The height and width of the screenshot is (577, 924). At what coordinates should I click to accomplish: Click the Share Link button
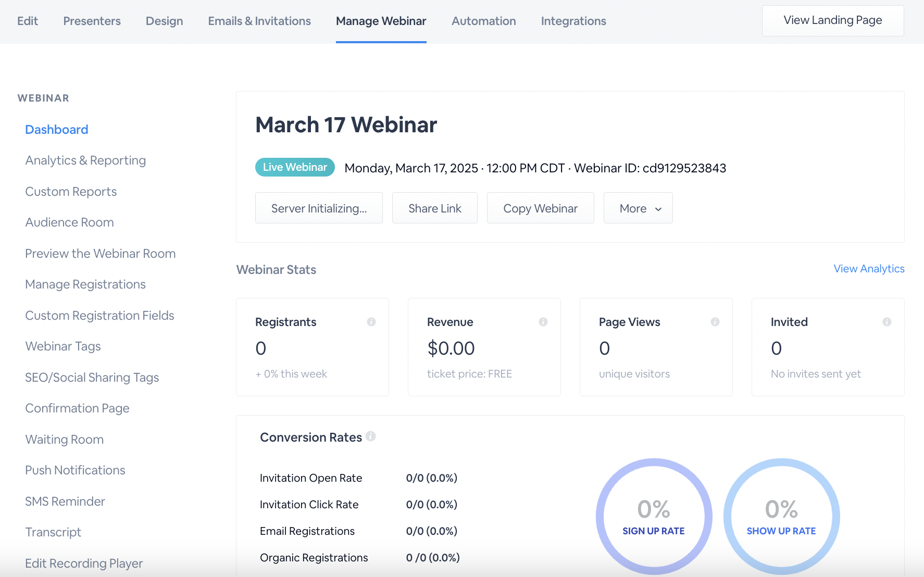pos(434,208)
